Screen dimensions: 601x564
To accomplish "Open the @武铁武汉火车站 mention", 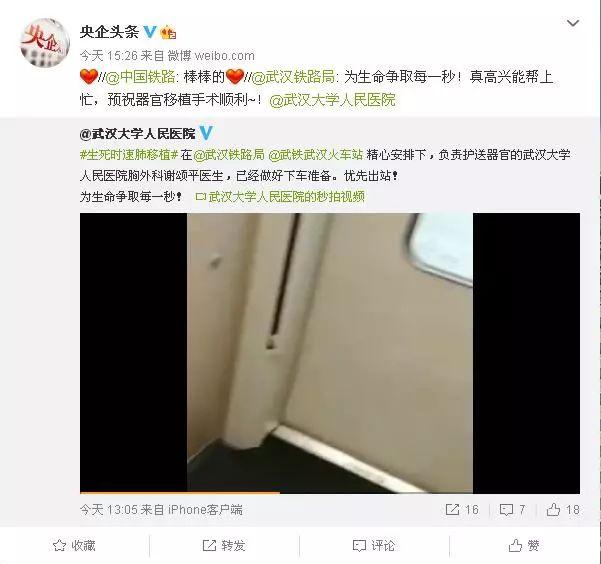I will (315, 155).
